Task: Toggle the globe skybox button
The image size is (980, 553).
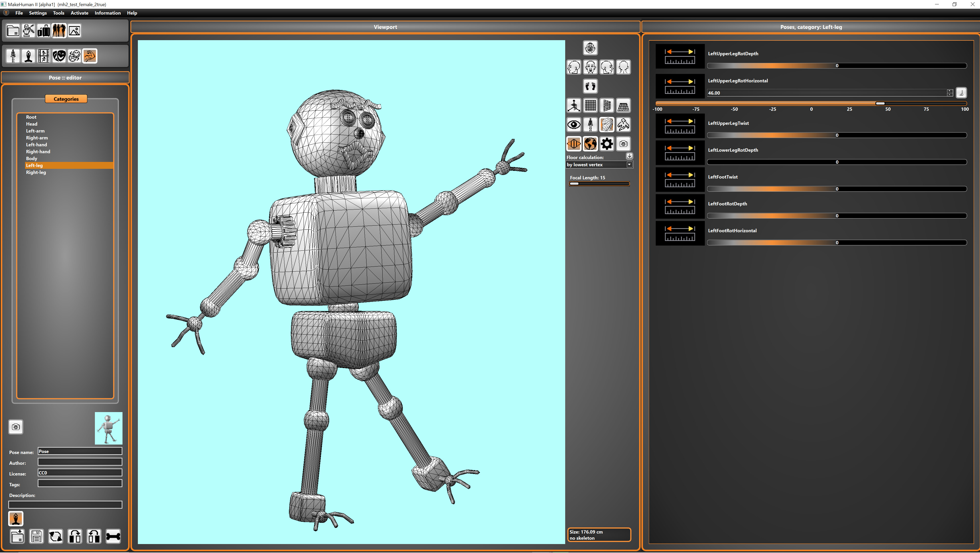Action: pyautogui.click(x=590, y=144)
